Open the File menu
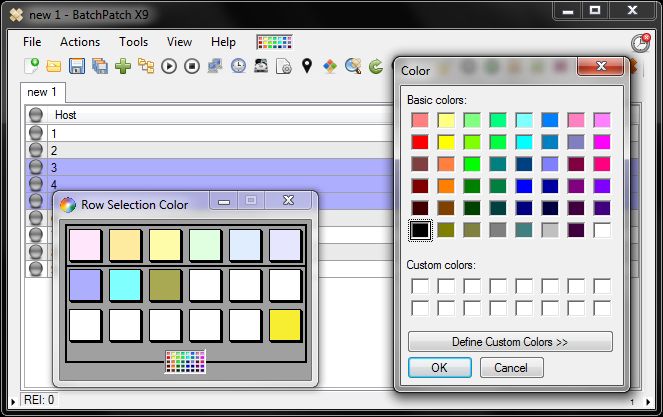The image size is (663, 417). click(x=32, y=42)
